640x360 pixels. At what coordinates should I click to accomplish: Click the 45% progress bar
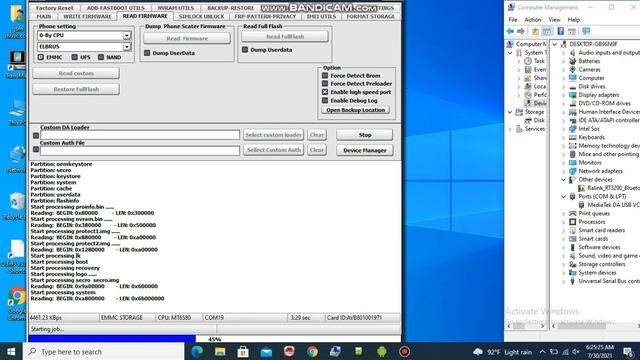tap(215, 339)
